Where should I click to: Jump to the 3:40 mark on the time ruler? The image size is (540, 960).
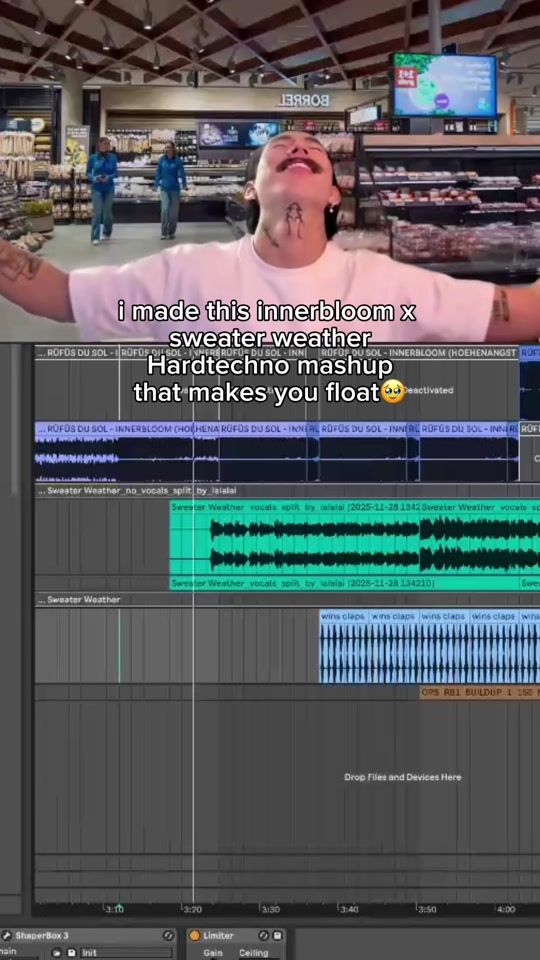pyautogui.click(x=349, y=909)
